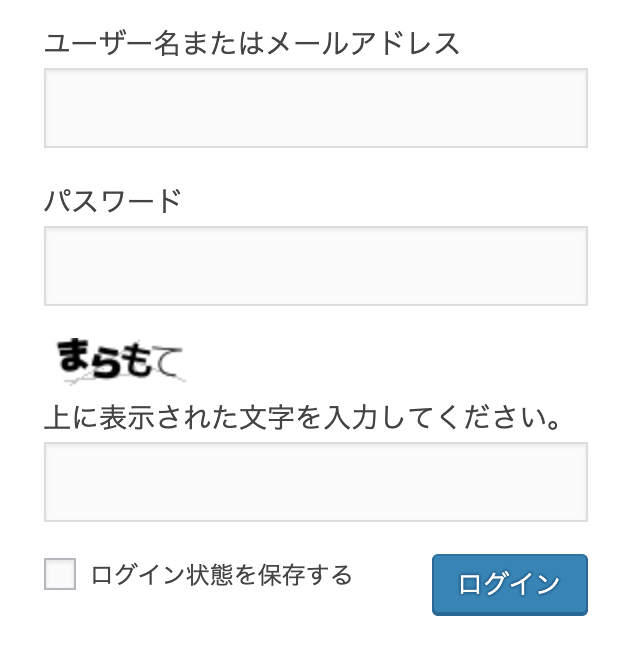Select the field below the captcha instruction
Image resolution: width=628 pixels, height=652 pixels.
[315, 482]
